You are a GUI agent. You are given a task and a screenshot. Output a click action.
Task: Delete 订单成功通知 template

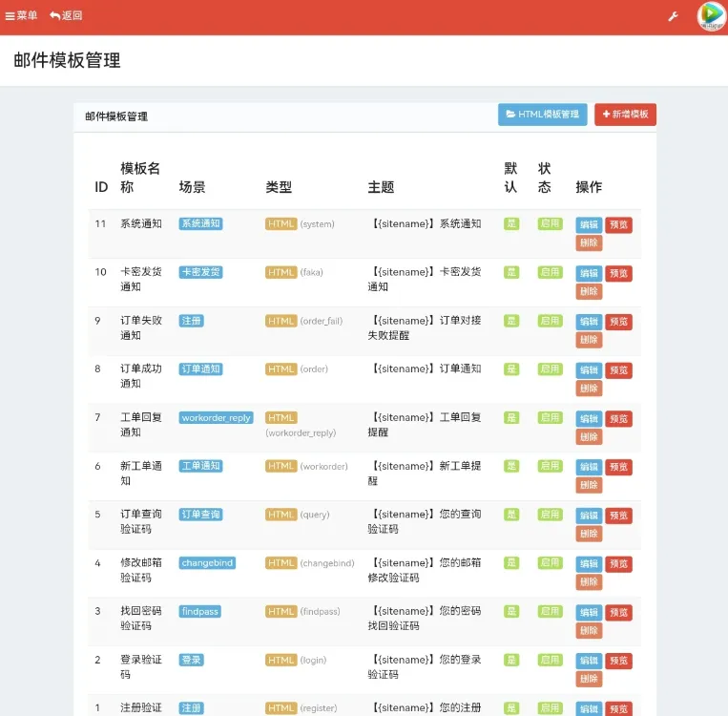(x=589, y=389)
